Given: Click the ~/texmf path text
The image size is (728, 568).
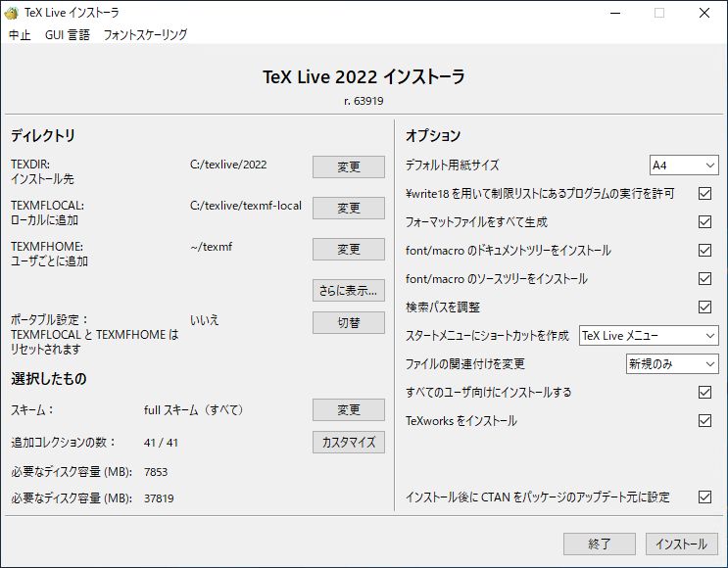Looking at the screenshot, I should coord(212,247).
